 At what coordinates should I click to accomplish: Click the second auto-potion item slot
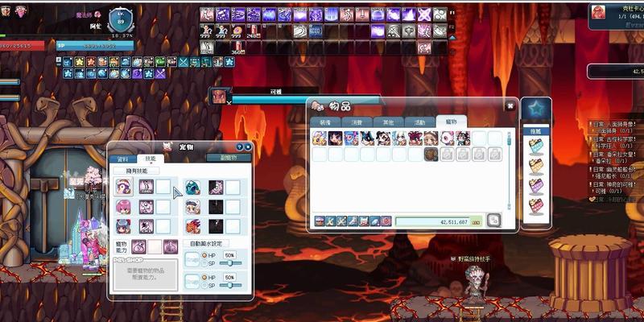point(192,282)
